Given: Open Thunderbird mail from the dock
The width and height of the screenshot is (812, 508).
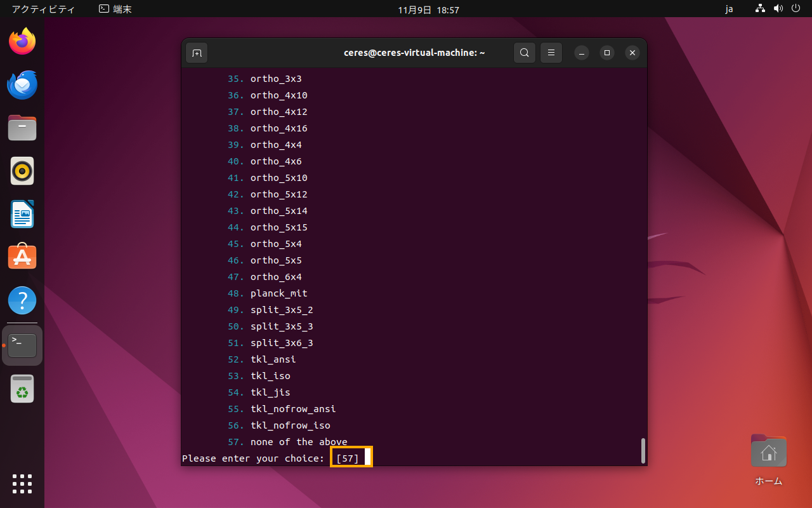Looking at the screenshot, I should coord(22,85).
